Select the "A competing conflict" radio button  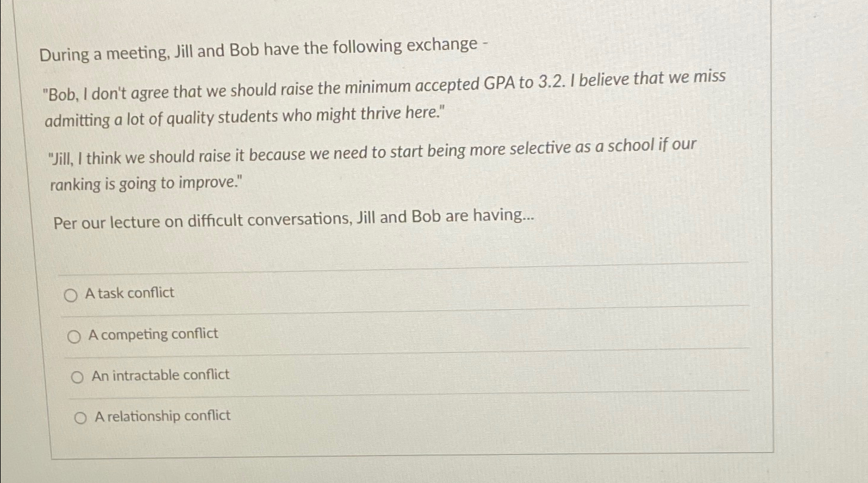(75, 335)
